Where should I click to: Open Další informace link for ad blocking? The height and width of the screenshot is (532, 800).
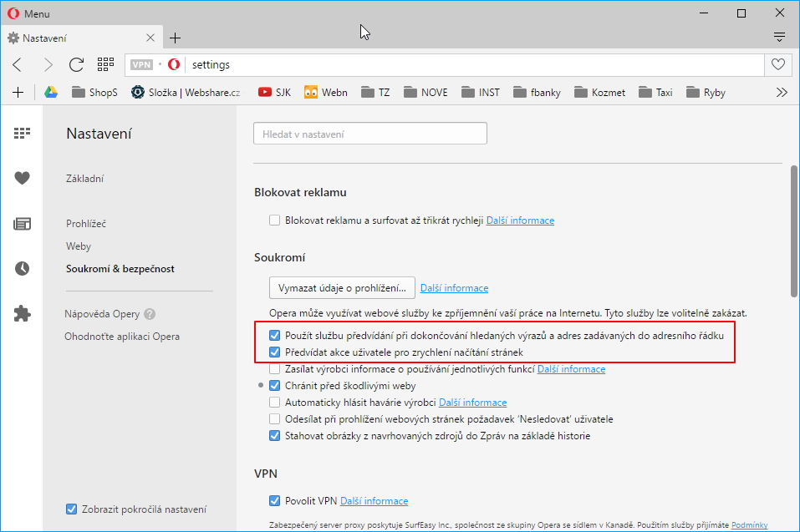pos(520,220)
